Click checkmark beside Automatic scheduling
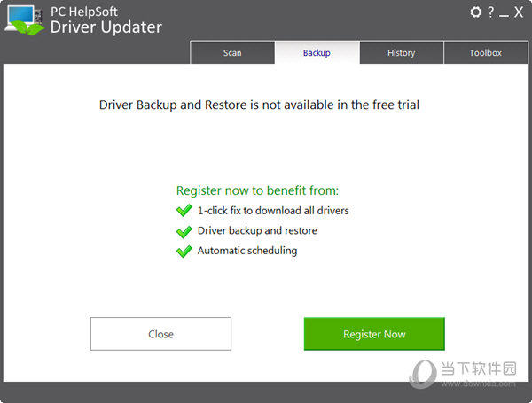The image size is (532, 403). tap(184, 252)
